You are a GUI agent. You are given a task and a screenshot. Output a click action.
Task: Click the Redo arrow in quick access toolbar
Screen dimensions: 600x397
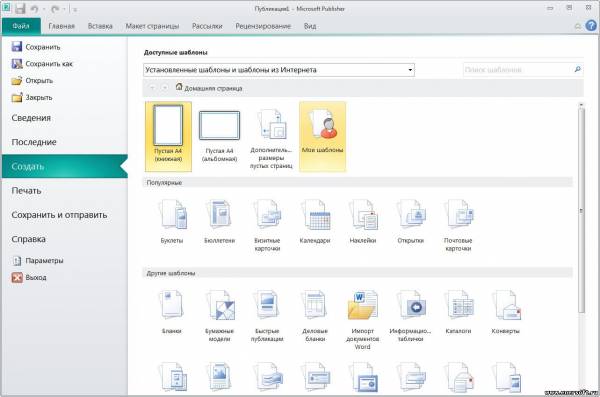55,9
